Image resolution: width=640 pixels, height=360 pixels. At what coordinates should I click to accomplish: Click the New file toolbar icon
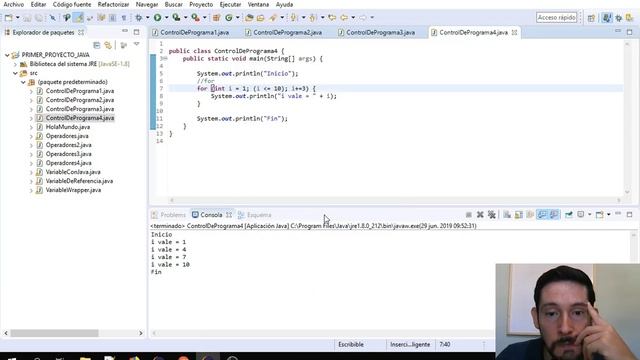(8, 18)
